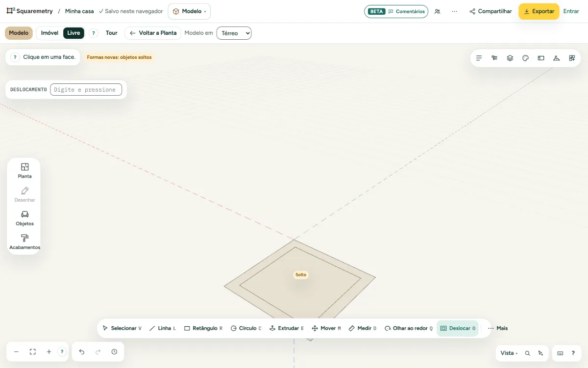The height and width of the screenshot is (368, 588).
Task: Open Acabamentos in the left sidebar
Action: 24,242
